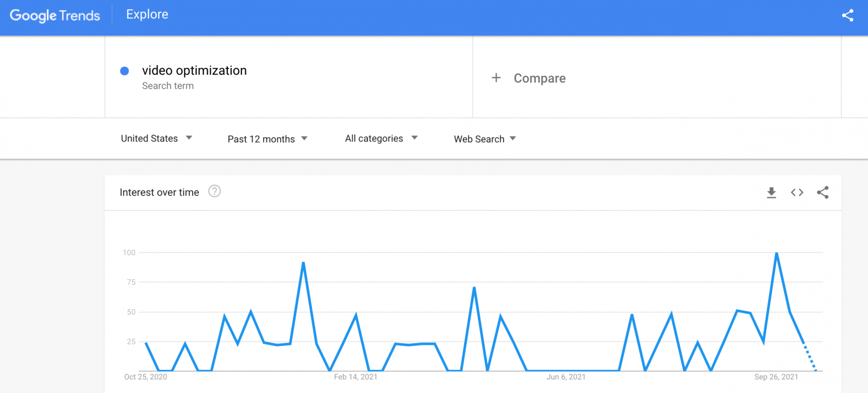Open the Past 12 months time range dropdown
The image size is (868, 393).
tap(267, 139)
